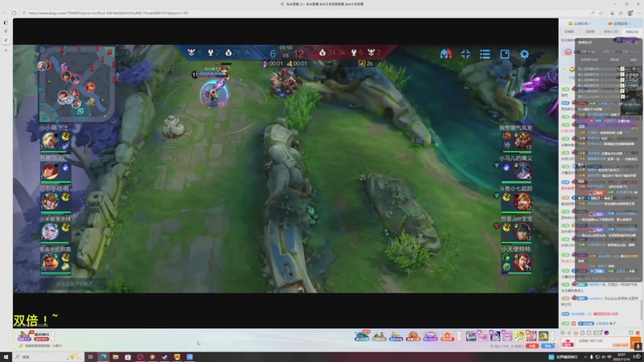Image resolution: width=644 pixels, height=362 pixels.
Task: Click the orange send button in chat
Action: tap(636, 342)
